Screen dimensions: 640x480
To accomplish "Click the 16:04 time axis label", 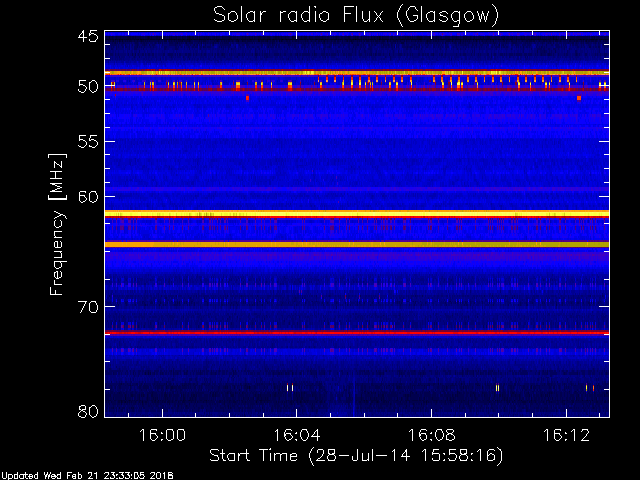I will coord(296,435).
